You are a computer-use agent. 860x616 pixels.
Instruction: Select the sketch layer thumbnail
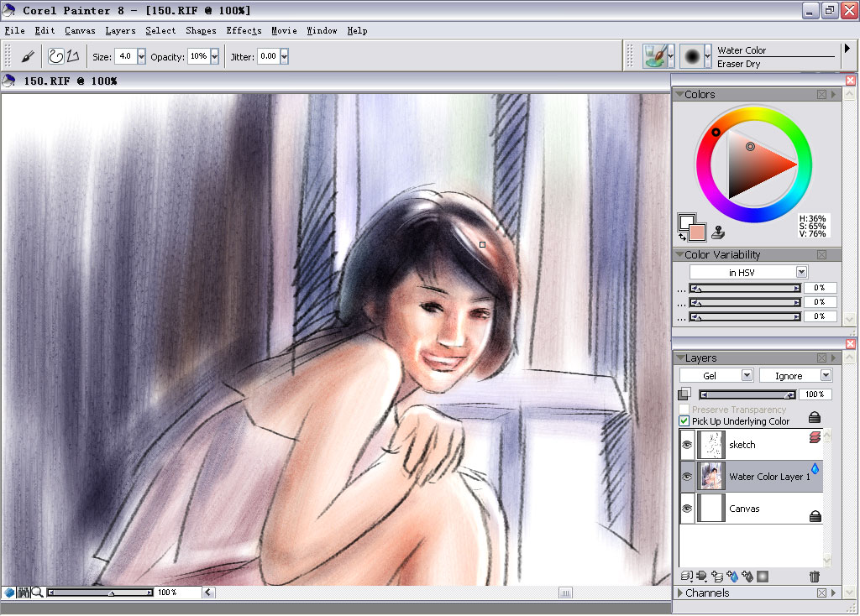point(711,445)
